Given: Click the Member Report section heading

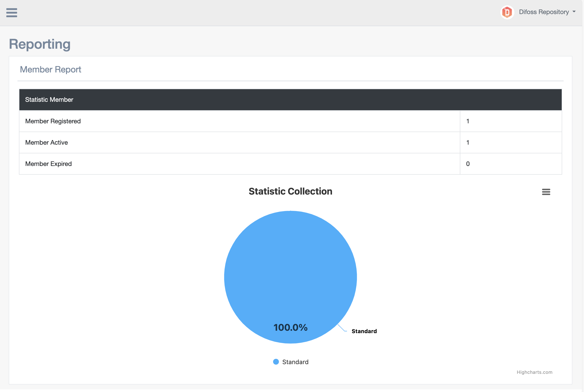Looking at the screenshot, I should [x=50, y=69].
